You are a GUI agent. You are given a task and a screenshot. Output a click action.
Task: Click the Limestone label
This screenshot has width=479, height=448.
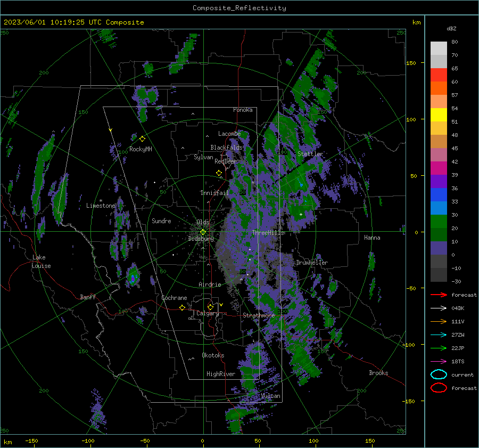(x=101, y=206)
